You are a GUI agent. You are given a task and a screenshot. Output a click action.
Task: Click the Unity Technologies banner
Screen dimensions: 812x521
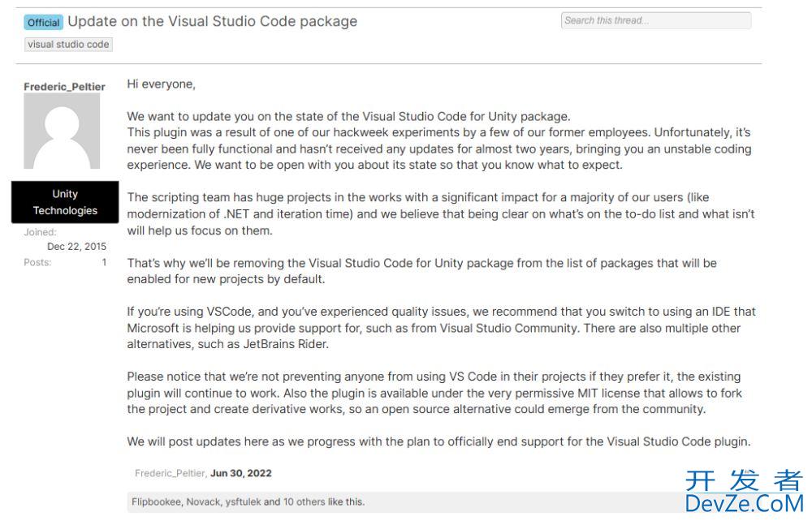coord(65,202)
